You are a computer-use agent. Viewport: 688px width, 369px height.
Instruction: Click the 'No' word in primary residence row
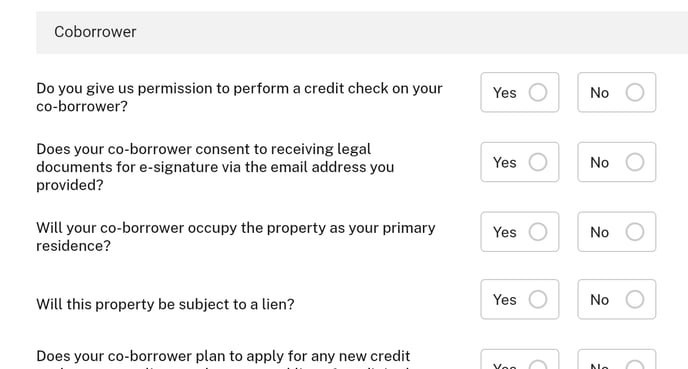point(599,232)
